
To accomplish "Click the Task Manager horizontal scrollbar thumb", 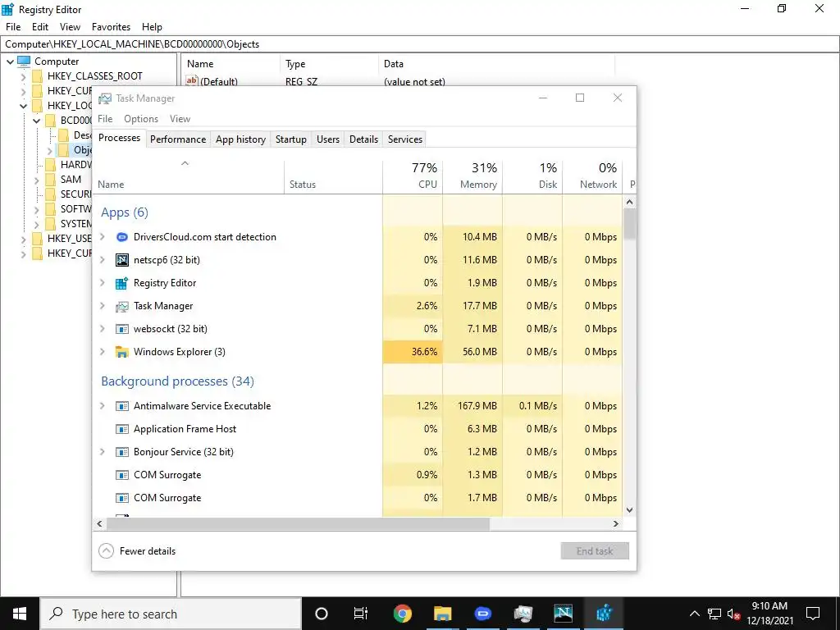I will click(x=298, y=523).
